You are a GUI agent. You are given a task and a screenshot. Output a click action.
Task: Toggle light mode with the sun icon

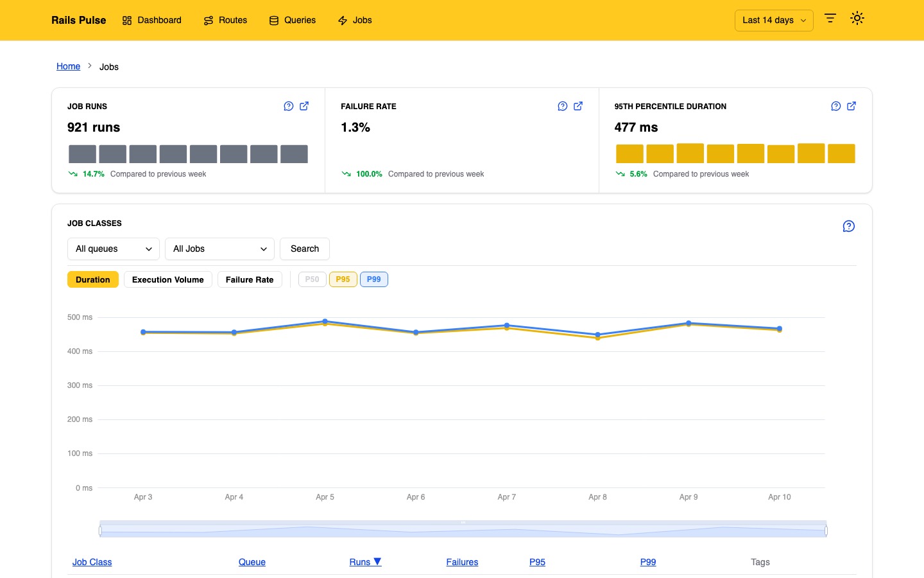pos(857,18)
